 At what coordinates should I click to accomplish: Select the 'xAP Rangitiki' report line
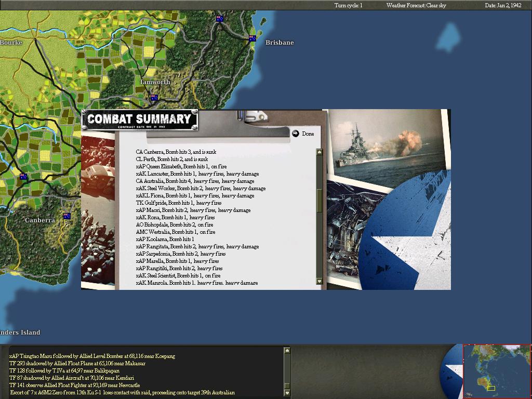pyautogui.click(x=179, y=268)
